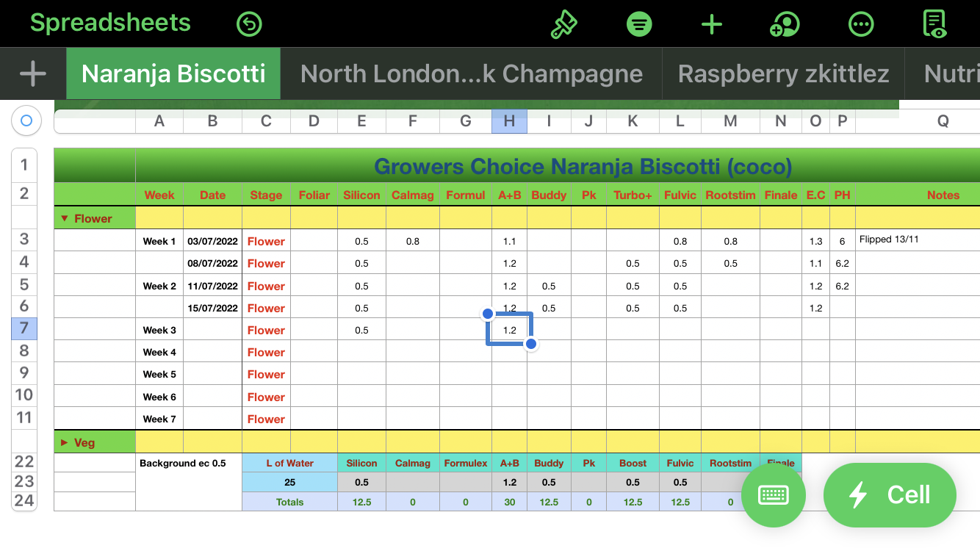Open the more options ellipsis icon
980x551 pixels.
pos(860,24)
